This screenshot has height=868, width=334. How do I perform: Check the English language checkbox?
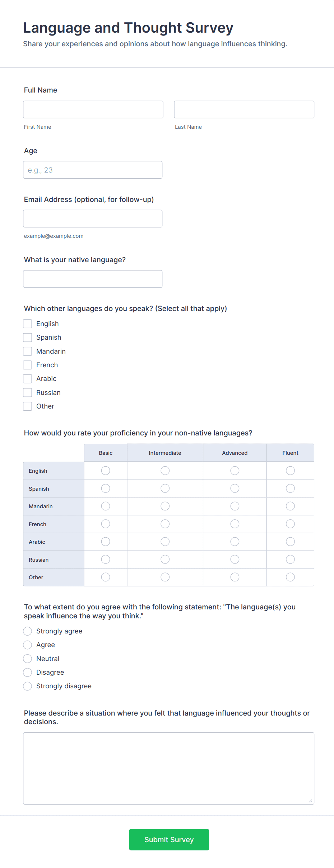[27, 324]
